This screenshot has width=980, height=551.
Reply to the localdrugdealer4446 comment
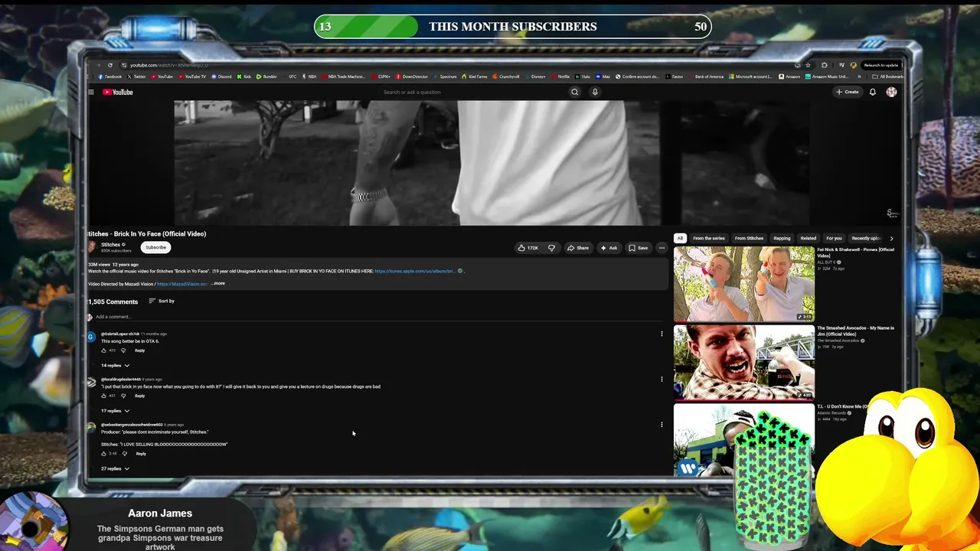tap(139, 396)
